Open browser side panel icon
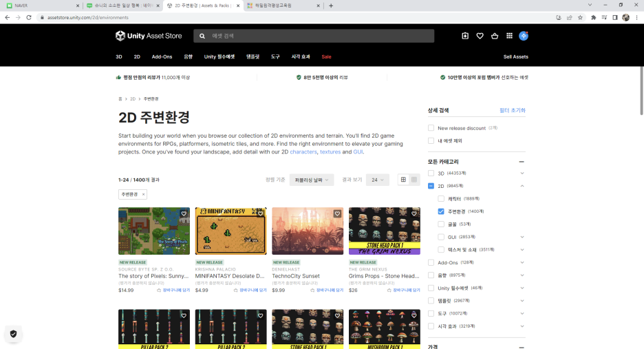This screenshot has height=349, width=644. (615, 17)
